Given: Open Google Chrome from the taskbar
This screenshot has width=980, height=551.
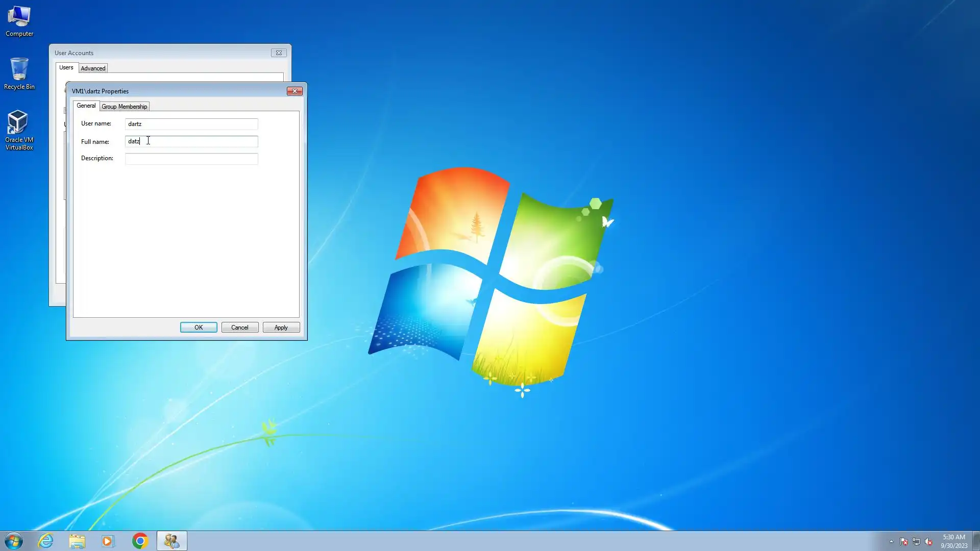Looking at the screenshot, I should pyautogui.click(x=140, y=541).
